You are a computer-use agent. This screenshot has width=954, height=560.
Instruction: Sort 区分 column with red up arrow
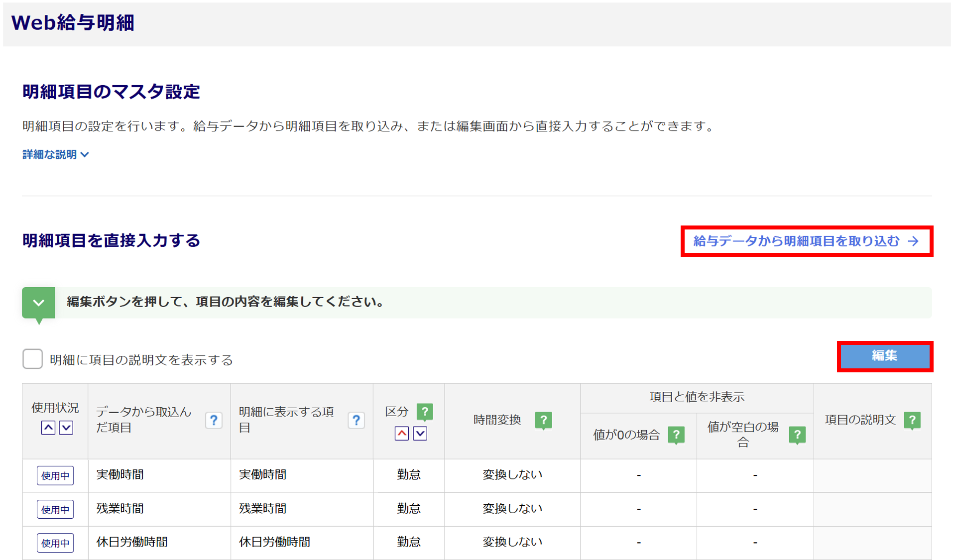click(402, 434)
